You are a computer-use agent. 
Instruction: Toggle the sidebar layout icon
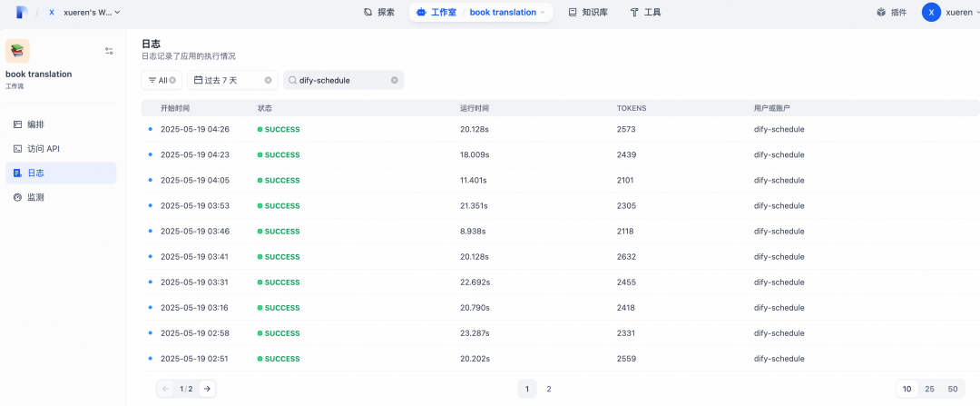(x=110, y=51)
